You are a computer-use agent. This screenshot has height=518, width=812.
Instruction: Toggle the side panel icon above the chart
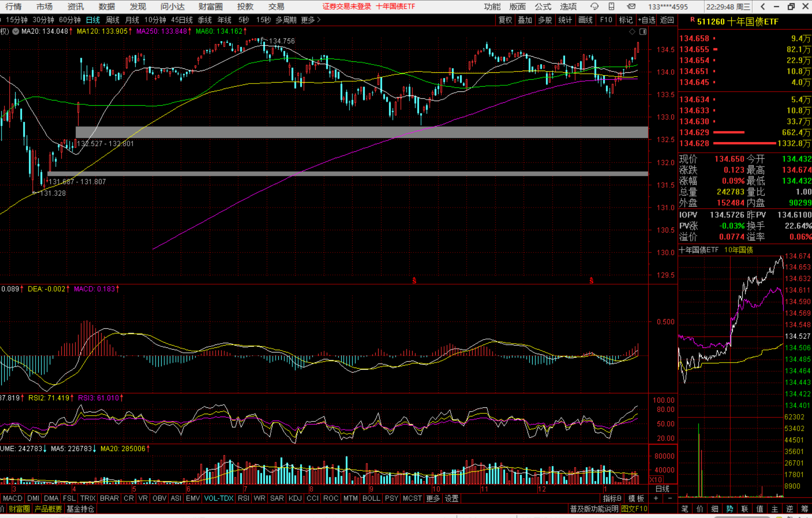[x=643, y=31]
